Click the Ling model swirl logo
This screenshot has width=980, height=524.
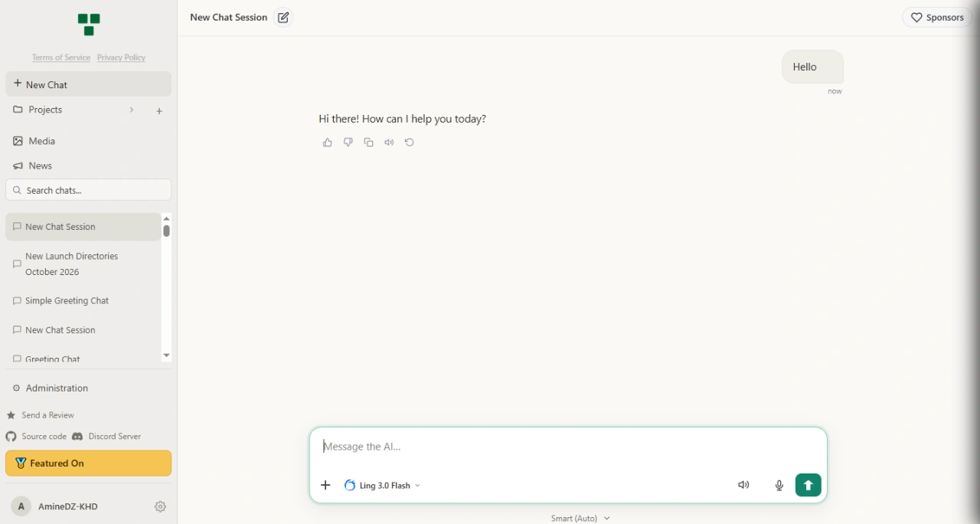pyautogui.click(x=350, y=485)
